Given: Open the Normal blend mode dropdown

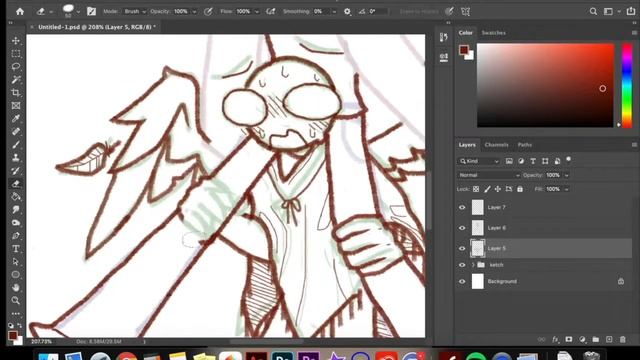Looking at the screenshot, I should (x=488, y=175).
